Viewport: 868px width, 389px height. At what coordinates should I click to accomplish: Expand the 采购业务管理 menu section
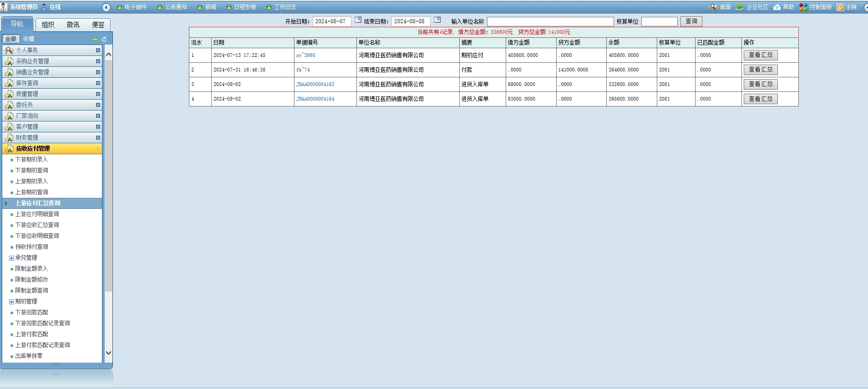click(x=98, y=61)
